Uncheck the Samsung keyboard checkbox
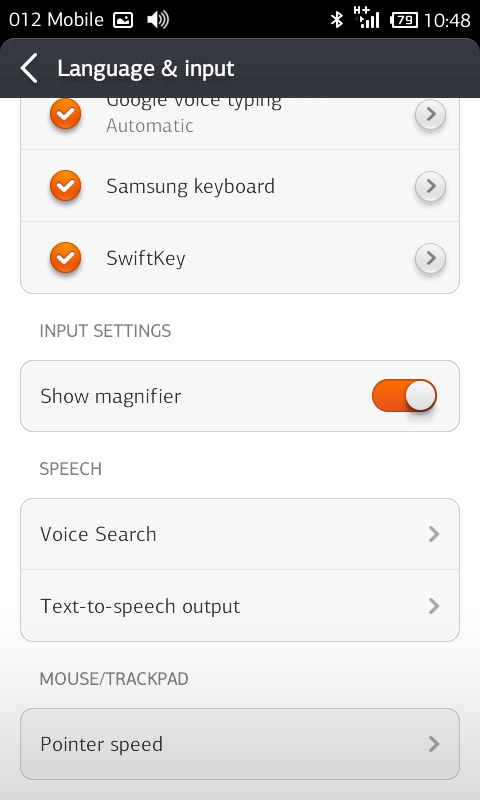The height and width of the screenshot is (800, 480). pyautogui.click(x=65, y=186)
